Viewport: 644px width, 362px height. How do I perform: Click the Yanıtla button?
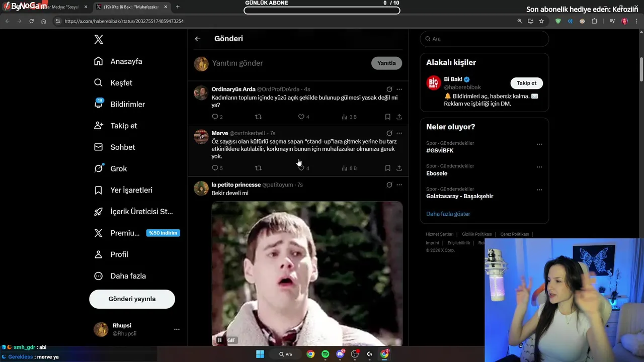(x=386, y=63)
